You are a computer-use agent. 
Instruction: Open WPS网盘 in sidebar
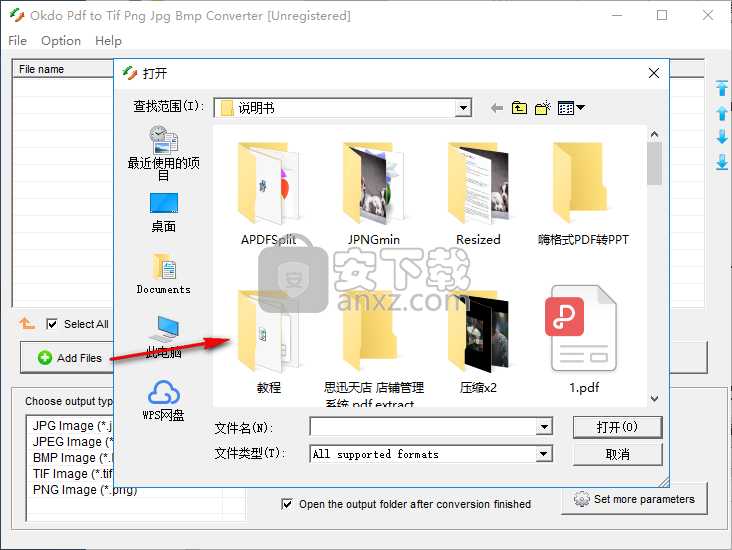163,400
